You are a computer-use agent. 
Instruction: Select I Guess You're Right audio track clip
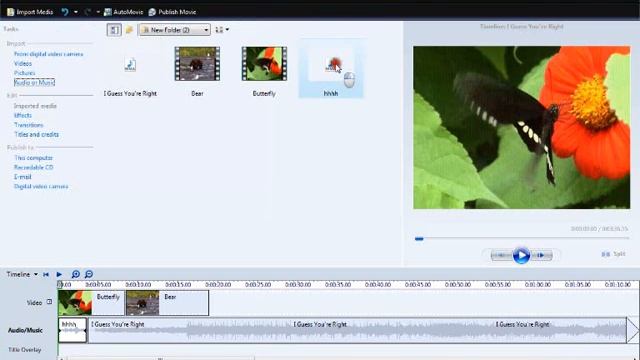click(x=357, y=330)
